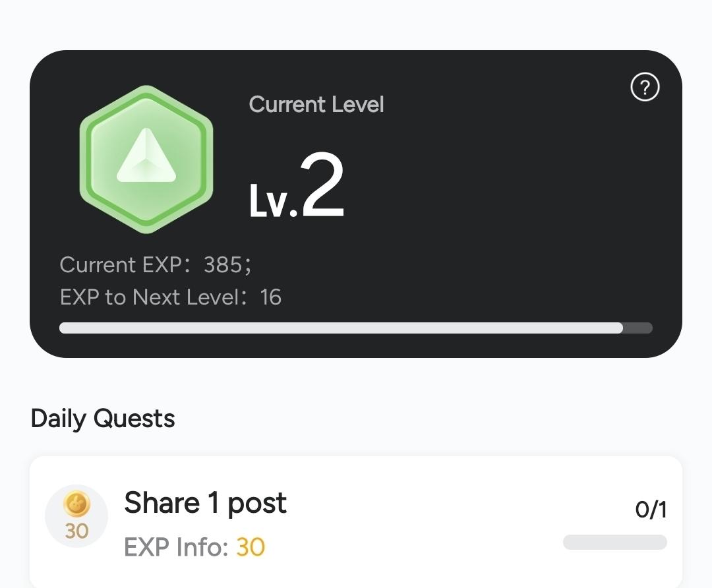Click the EXP Info label
This screenshot has width=712, height=588.
coord(176,547)
